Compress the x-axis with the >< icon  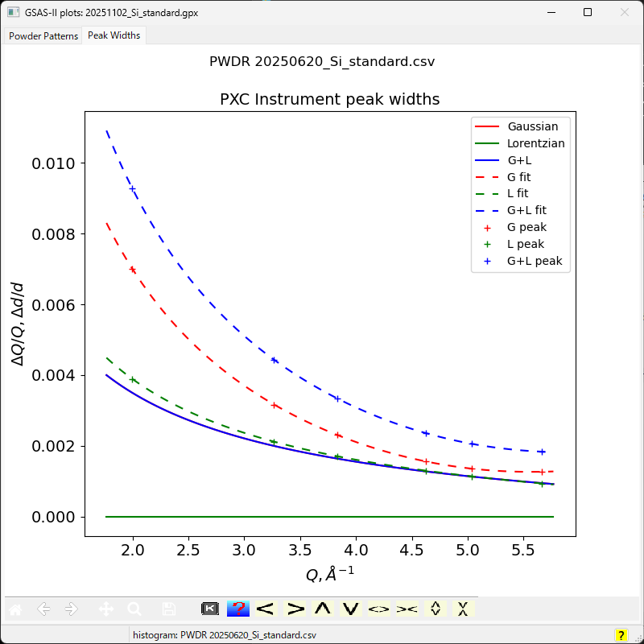(407, 609)
